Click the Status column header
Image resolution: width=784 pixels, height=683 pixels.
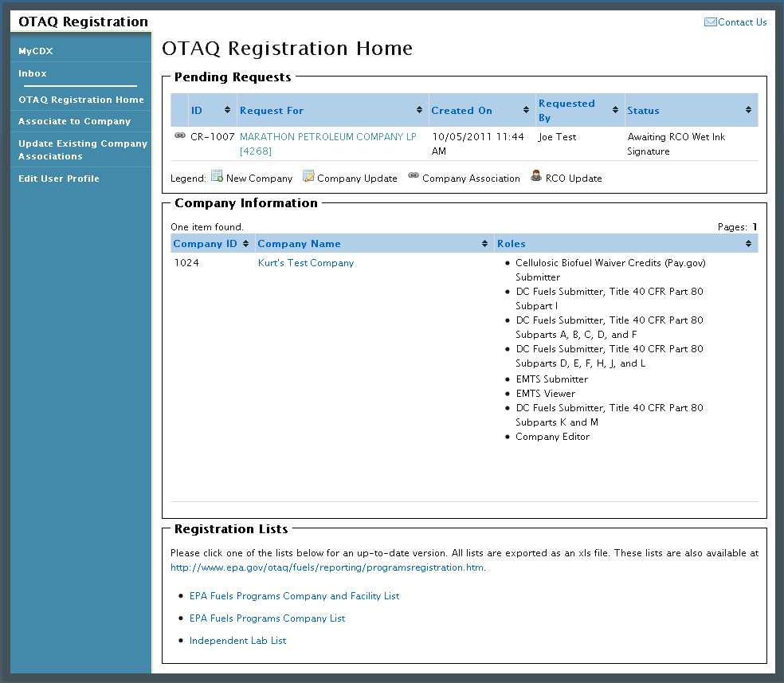click(643, 111)
